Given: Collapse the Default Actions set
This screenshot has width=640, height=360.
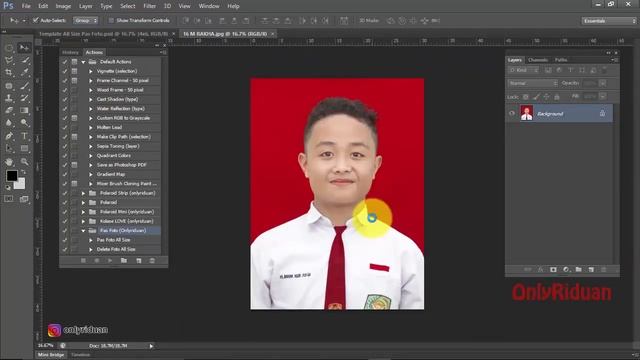Looking at the screenshot, I should [83, 62].
